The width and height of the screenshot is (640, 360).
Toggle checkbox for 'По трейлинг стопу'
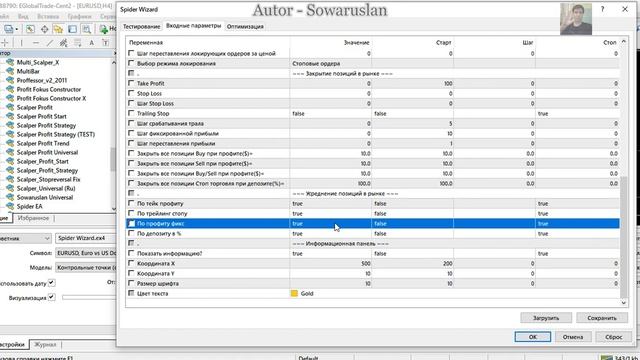131,213
